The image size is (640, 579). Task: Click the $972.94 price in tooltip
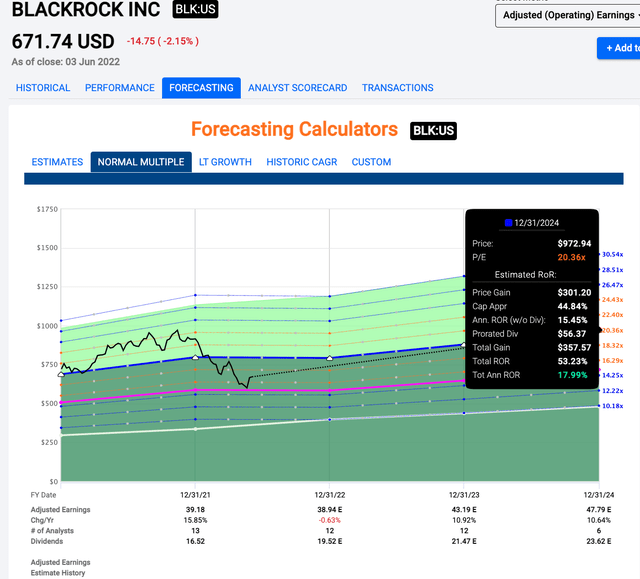574,244
